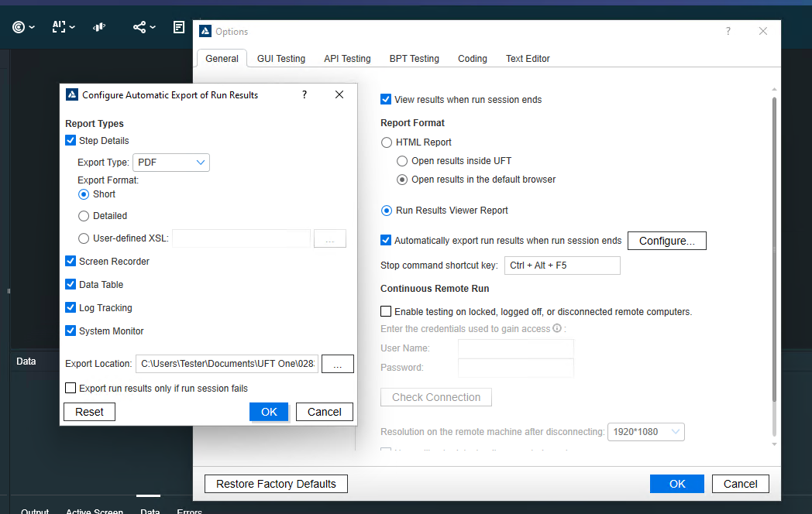Click the Restore Factory Defaults button
Screen dimensions: 812x514
click(275, 483)
